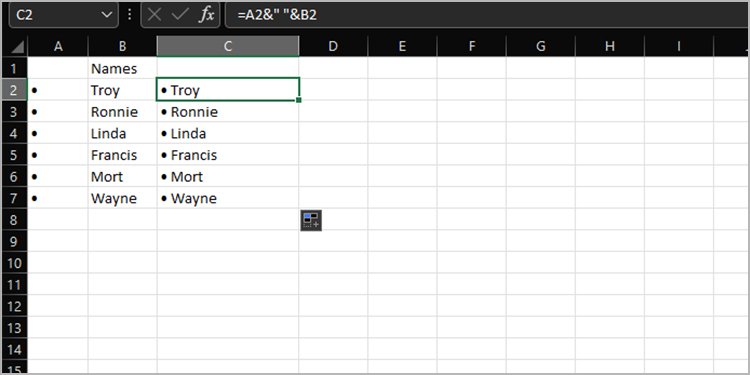Confirm the entry with the checkmark icon
The height and width of the screenshot is (375, 750).
point(180,15)
